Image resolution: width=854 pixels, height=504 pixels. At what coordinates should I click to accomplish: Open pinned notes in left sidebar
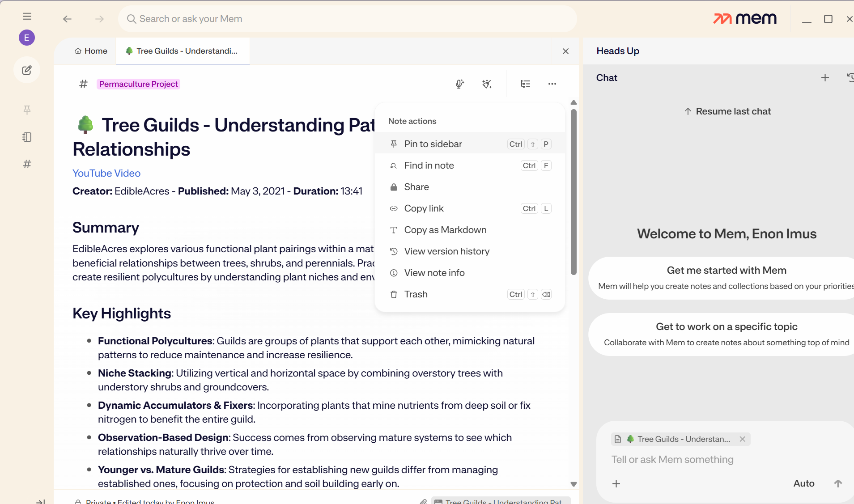tap(27, 110)
